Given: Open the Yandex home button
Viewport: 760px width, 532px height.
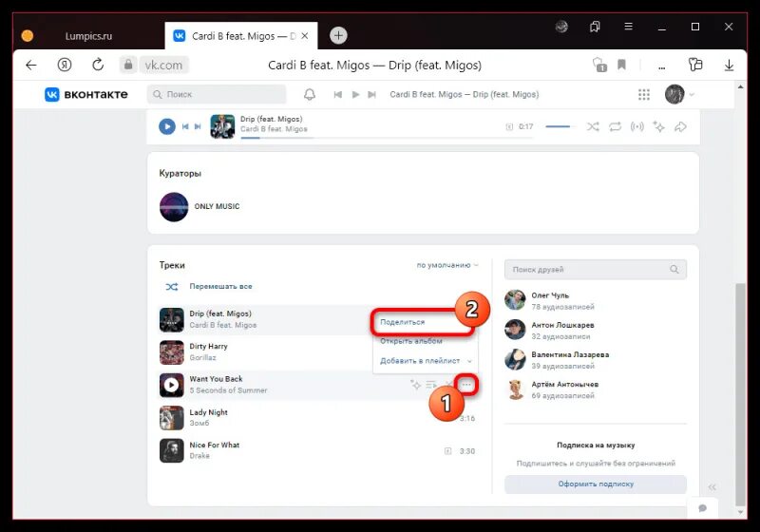Looking at the screenshot, I should [65, 65].
